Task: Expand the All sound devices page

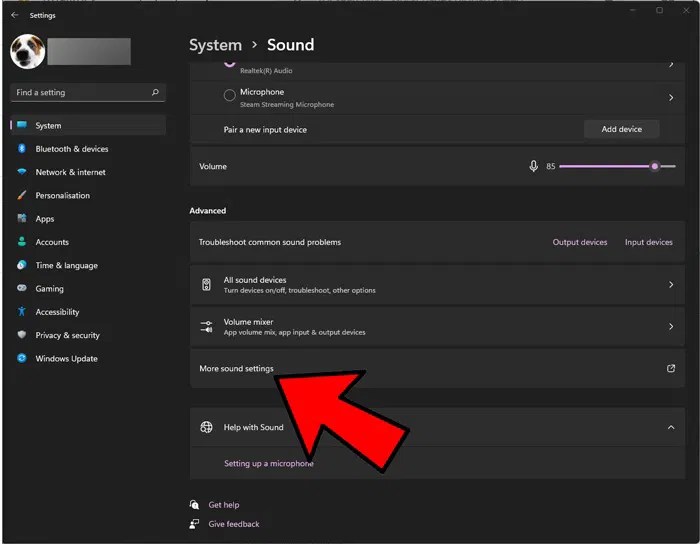Action: (x=671, y=285)
